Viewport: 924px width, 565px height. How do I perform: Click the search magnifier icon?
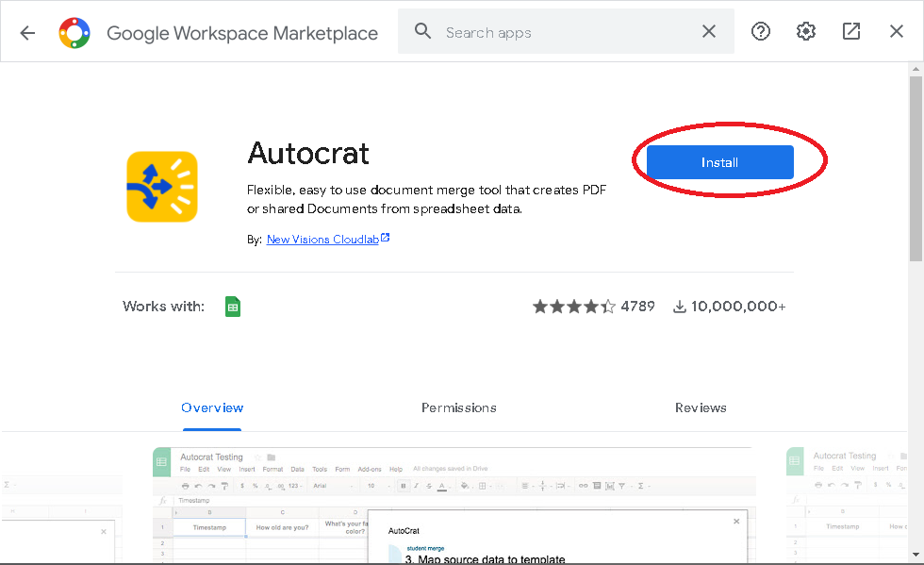point(422,31)
